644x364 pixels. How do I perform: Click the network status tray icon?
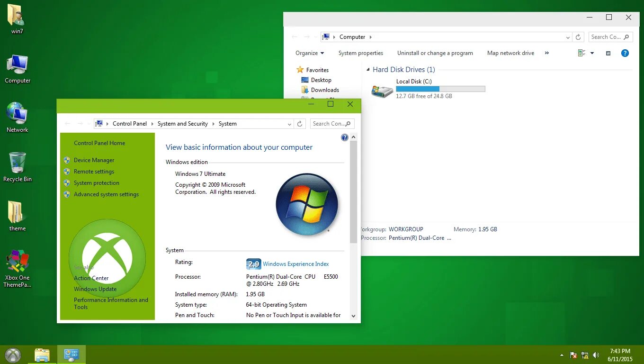(585, 355)
